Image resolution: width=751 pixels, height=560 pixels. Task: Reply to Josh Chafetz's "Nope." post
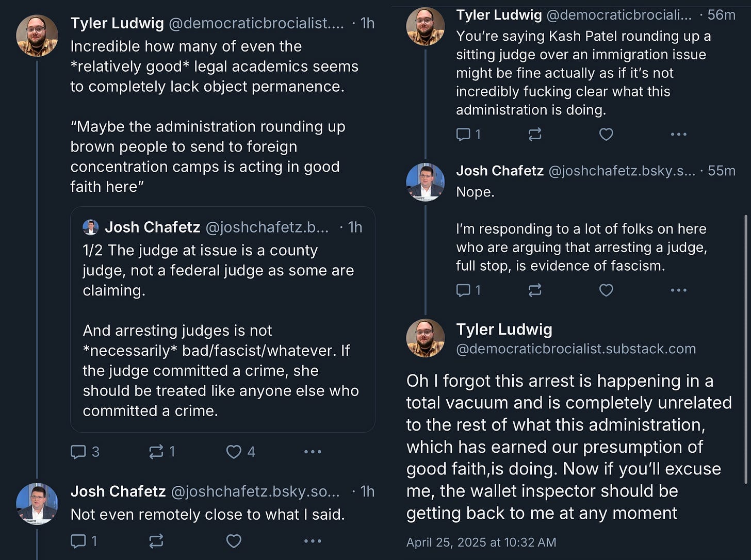click(x=464, y=290)
